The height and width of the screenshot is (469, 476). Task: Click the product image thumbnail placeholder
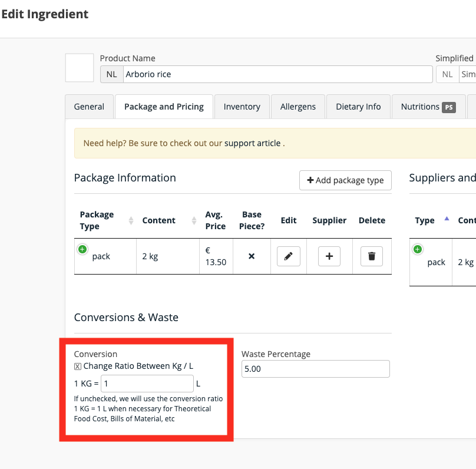(79, 68)
